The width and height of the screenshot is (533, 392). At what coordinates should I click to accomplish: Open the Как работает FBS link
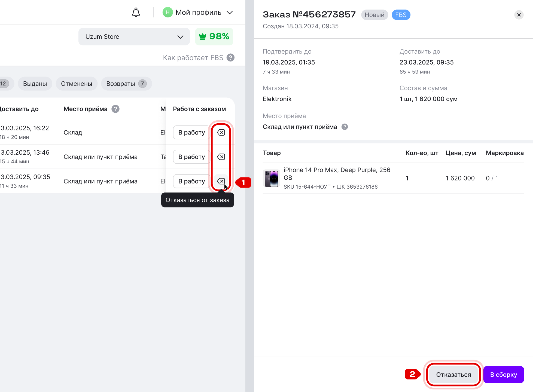(x=193, y=58)
